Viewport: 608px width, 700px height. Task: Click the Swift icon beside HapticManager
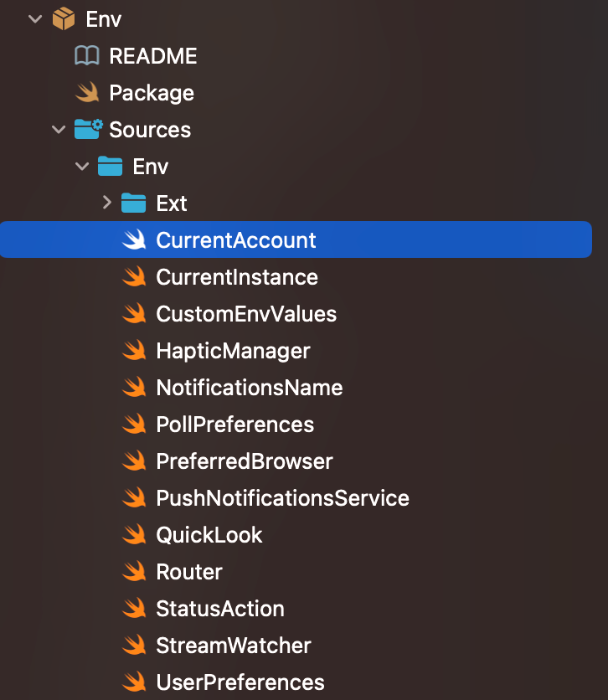coord(134,350)
